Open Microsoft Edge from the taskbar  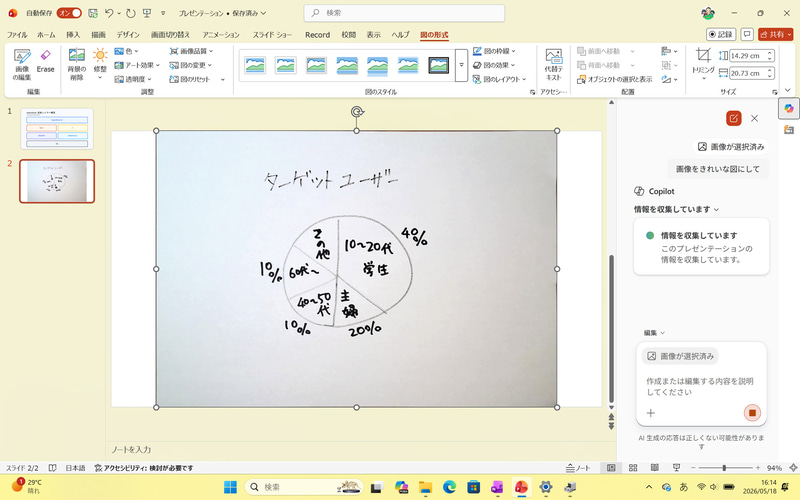(x=449, y=487)
